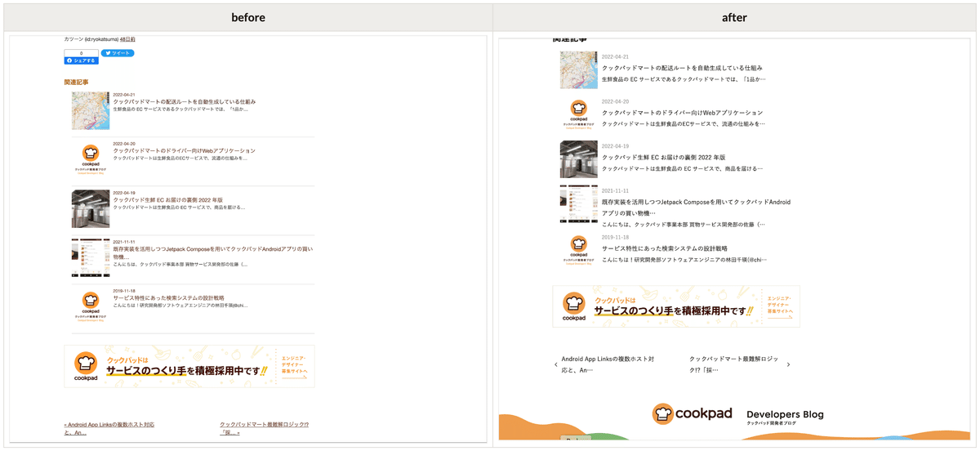Open 生鮮 EC お届けの裏側 2022 年版 title in before panel
Image resolution: width=980 pixels, height=451 pixels.
click(x=167, y=200)
